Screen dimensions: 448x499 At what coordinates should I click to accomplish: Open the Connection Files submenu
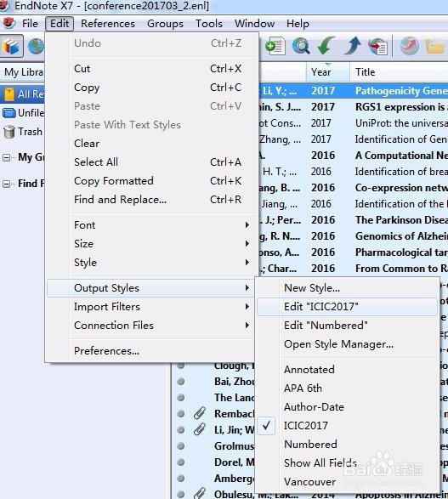point(150,326)
